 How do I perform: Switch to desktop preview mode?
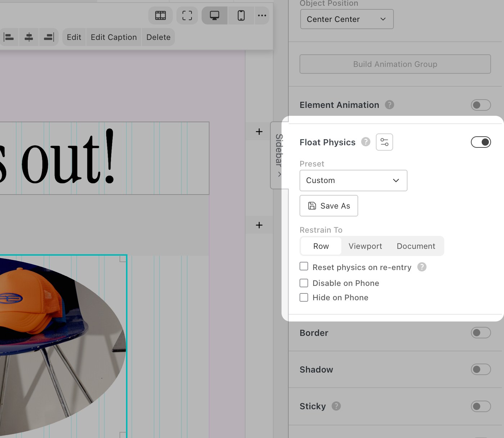215,15
